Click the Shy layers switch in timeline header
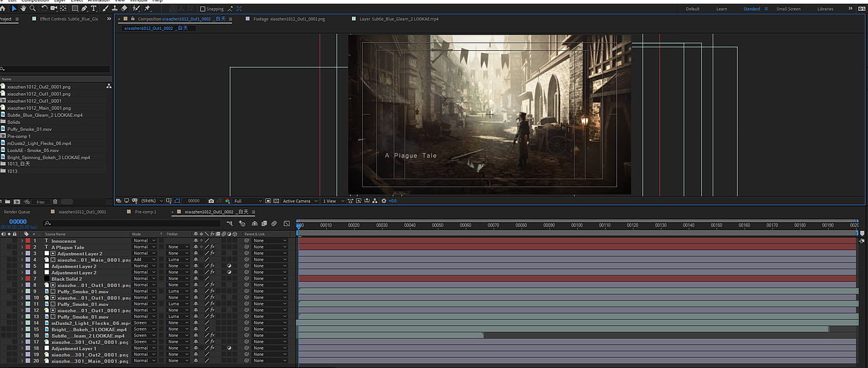 click(x=254, y=223)
